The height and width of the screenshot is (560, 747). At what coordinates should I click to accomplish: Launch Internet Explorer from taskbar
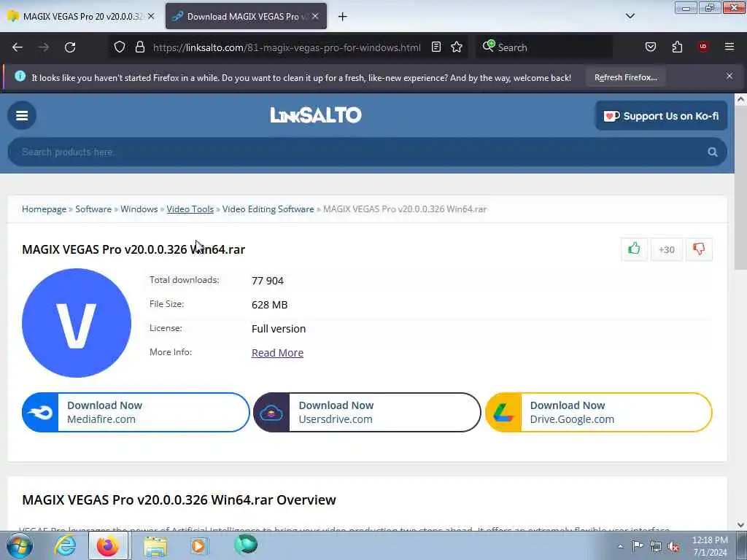click(65, 545)
